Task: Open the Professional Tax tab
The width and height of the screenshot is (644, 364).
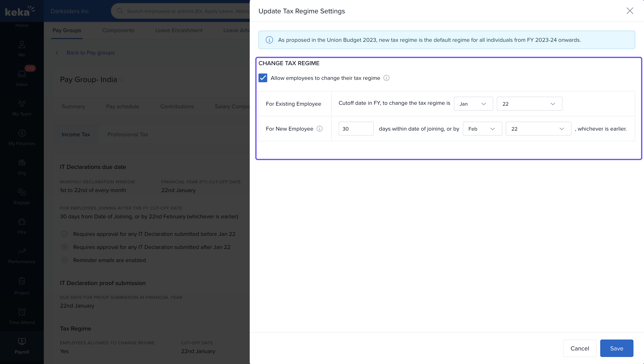Action: 128,135
